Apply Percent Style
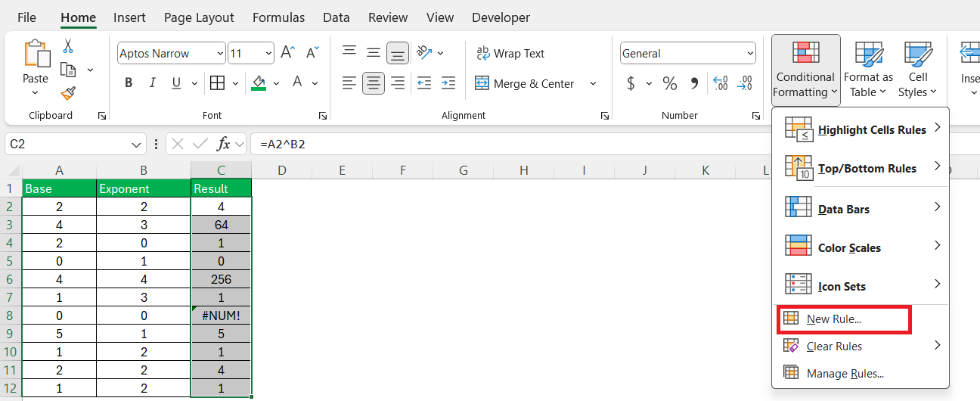 click(x=670, y=83)
